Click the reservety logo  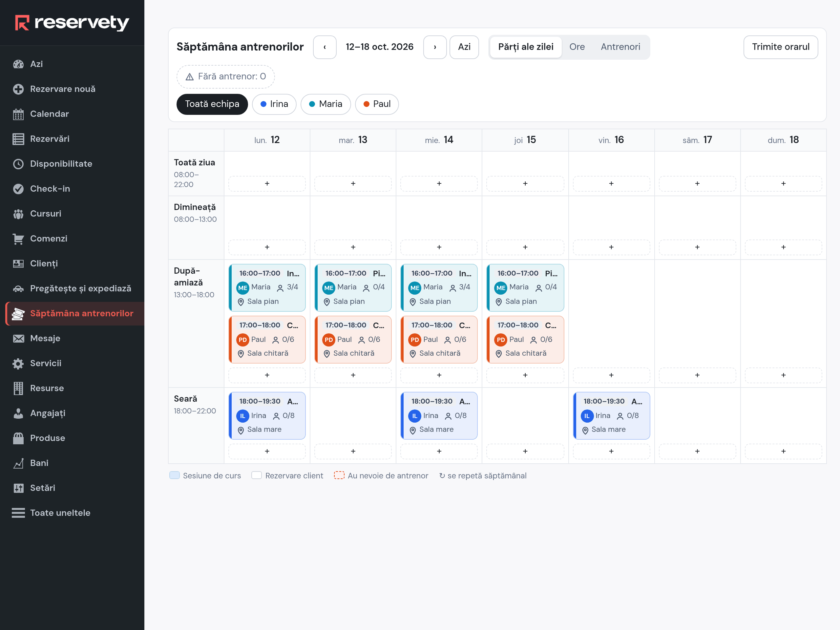72,22
